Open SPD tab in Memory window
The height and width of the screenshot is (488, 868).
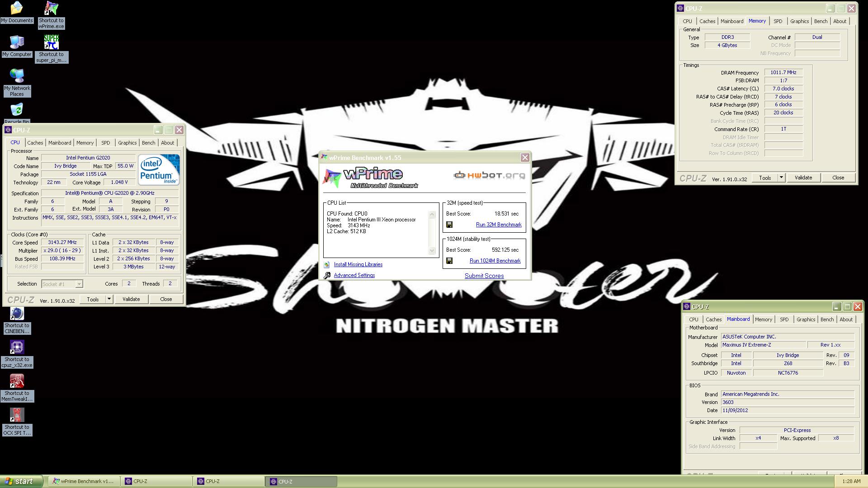(x=778, y=21)
